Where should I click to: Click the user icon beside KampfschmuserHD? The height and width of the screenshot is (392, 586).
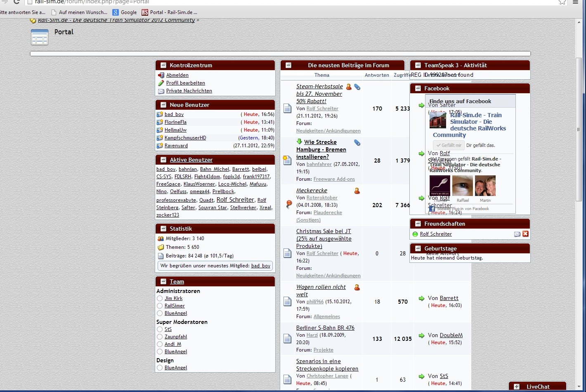[160, 138]
